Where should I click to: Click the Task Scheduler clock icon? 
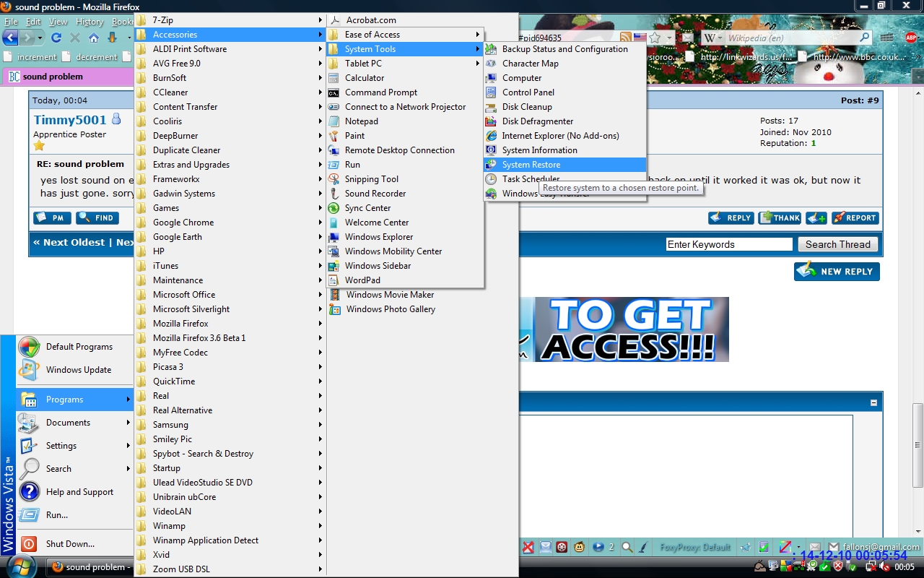tap(491, 179)
